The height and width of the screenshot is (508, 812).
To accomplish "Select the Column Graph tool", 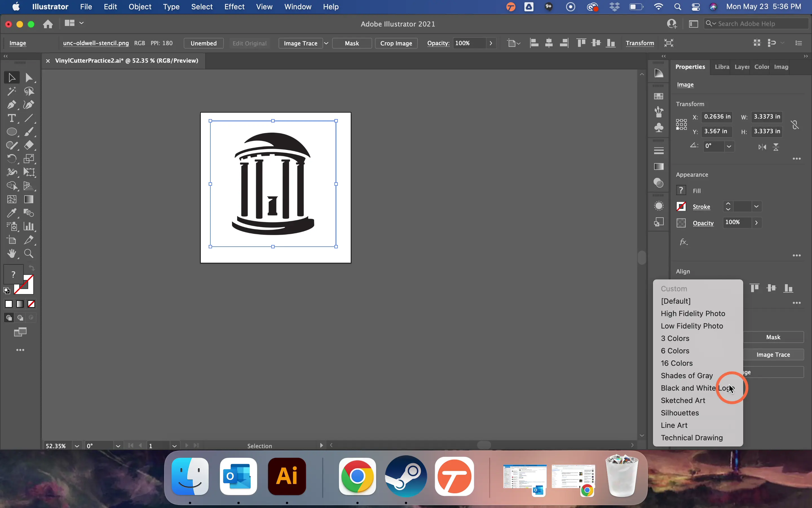I will click(x=29, y=227).
